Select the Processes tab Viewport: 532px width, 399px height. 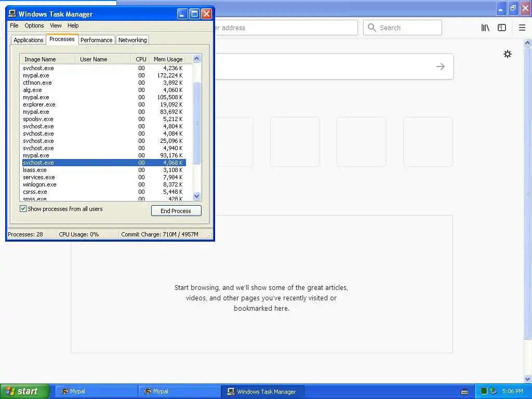62,39
